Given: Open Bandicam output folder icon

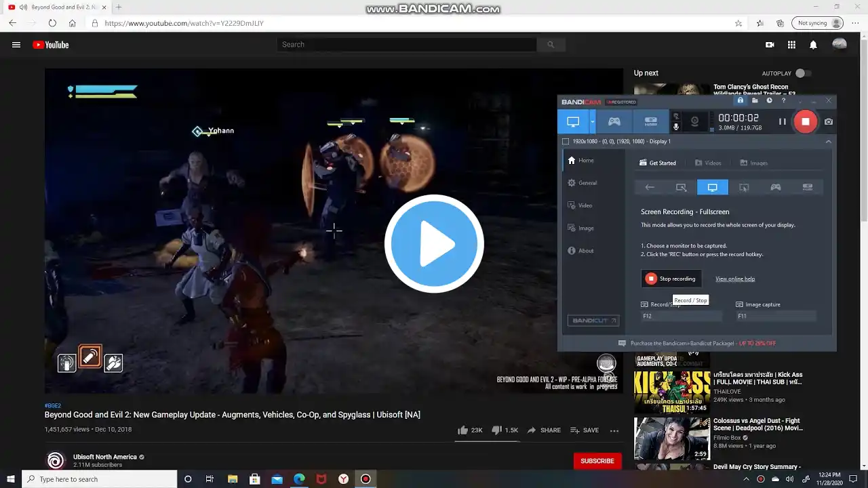Looking at the screenshot, I should (x=755, y=101).
